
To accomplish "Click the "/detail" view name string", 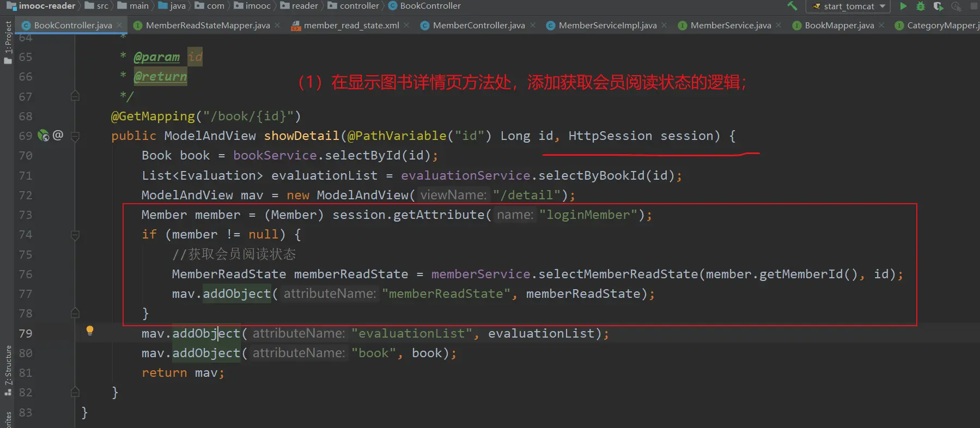I will pos(527,195).
